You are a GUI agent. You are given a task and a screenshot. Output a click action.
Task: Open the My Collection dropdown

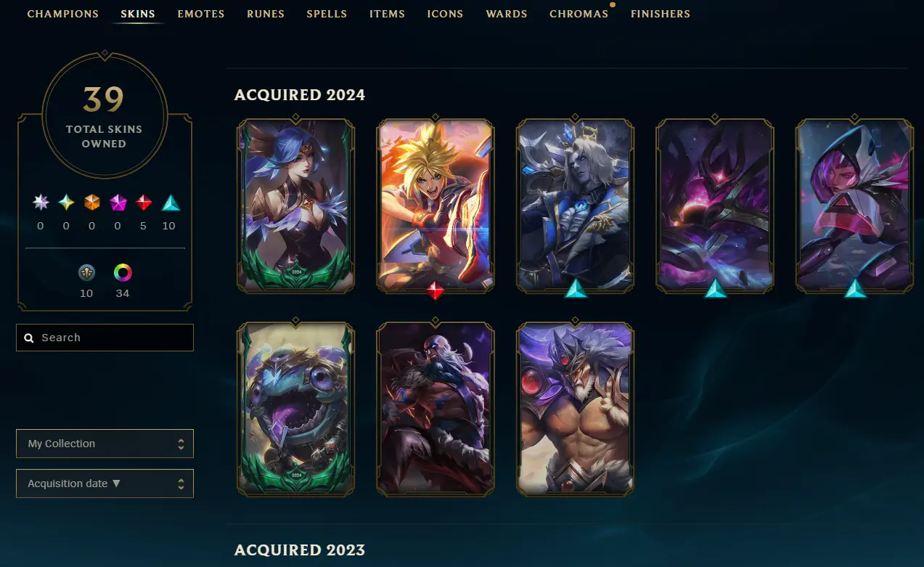click(x=105, y=444)
